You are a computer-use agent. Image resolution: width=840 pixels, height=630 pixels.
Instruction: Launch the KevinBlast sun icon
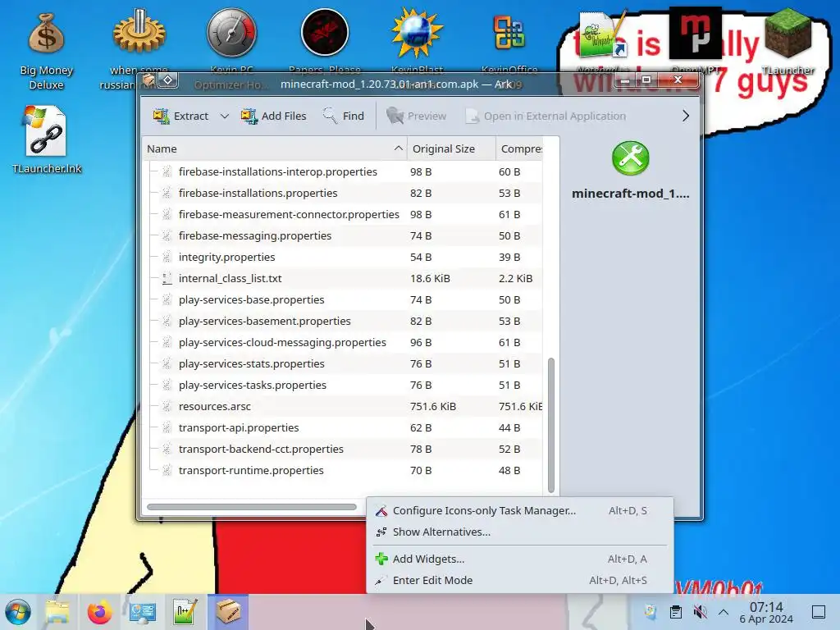coord(417,33)
